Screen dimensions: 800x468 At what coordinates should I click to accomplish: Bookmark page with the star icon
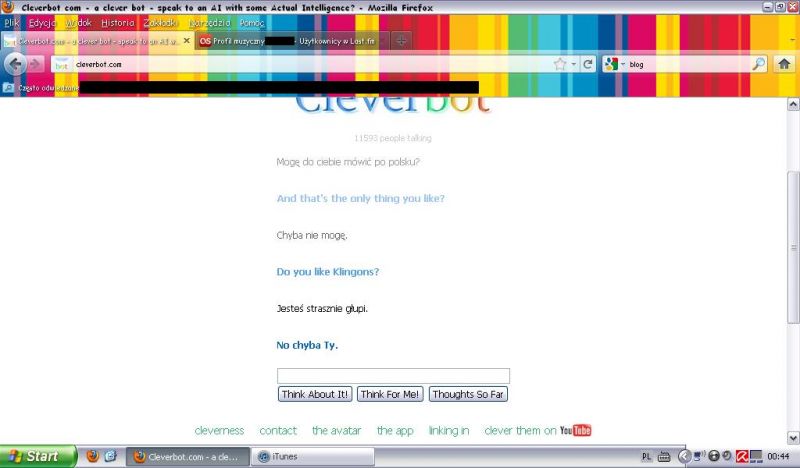pyautogui.click(x=560, y=64)
